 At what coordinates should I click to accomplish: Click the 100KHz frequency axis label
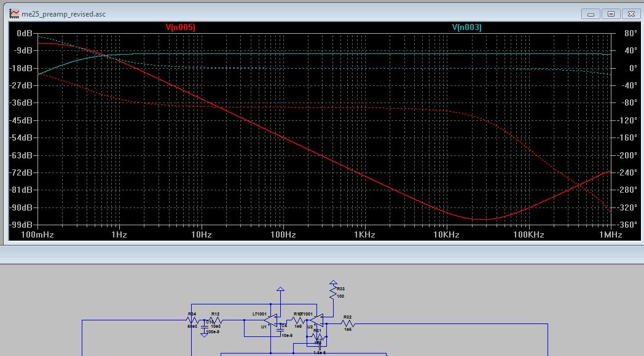point(528,234)
